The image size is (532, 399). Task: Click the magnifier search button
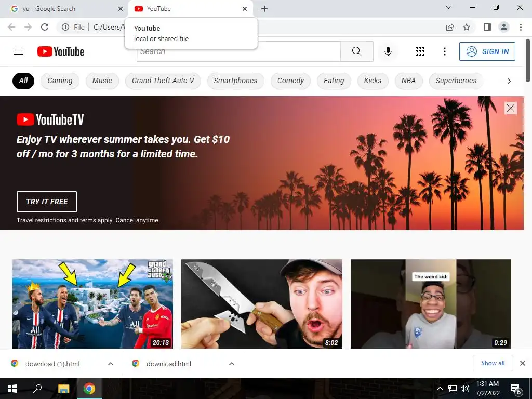pyautogui.click(x=356, y=51)
